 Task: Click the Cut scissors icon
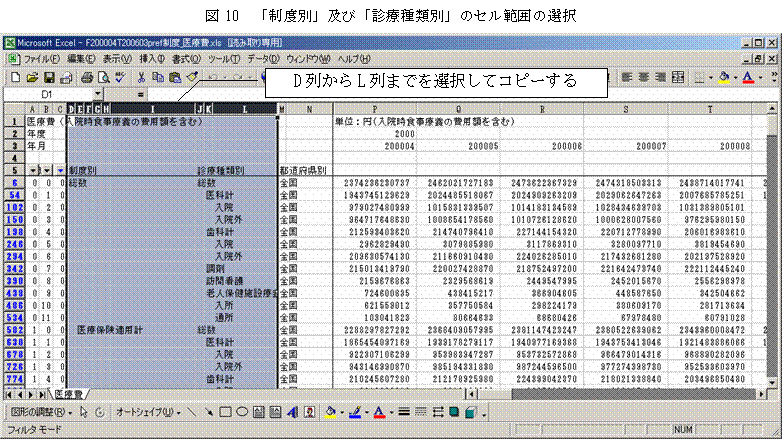(x=143, y=76)
